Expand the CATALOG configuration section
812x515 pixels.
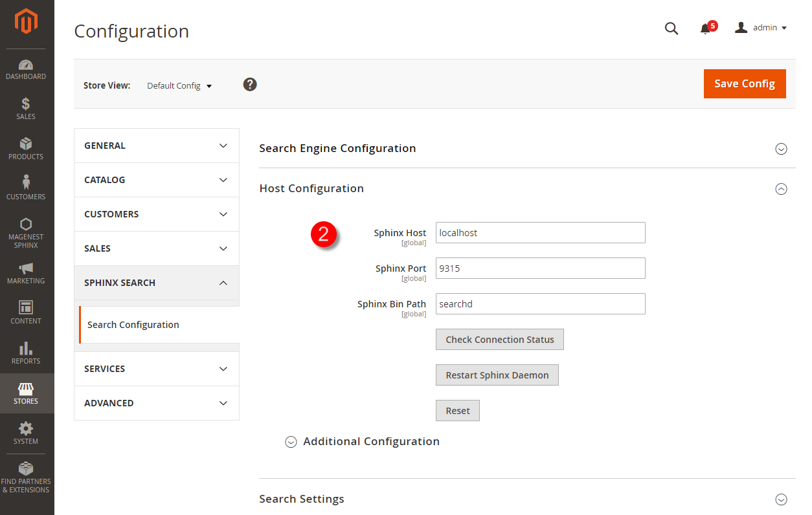(156, 179)
